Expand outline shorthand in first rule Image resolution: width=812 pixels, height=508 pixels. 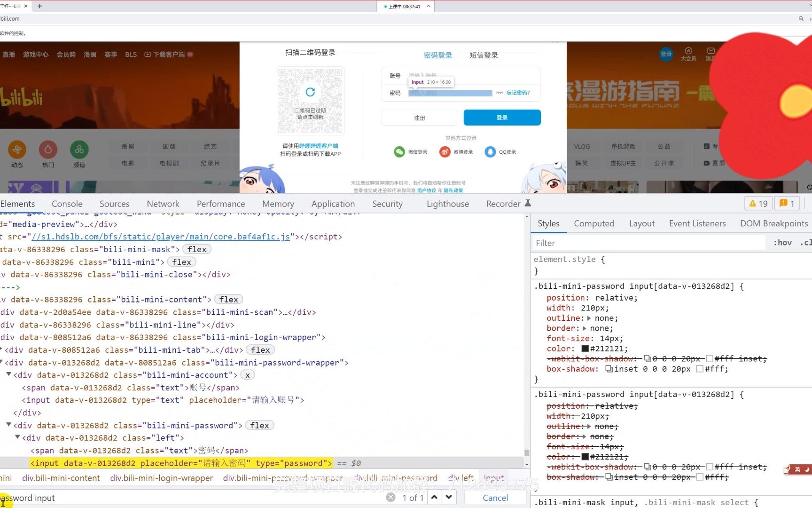589,318
